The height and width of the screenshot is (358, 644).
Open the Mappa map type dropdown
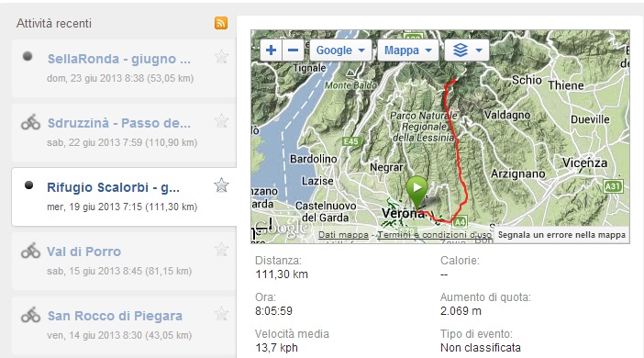[x=408, y=50]
